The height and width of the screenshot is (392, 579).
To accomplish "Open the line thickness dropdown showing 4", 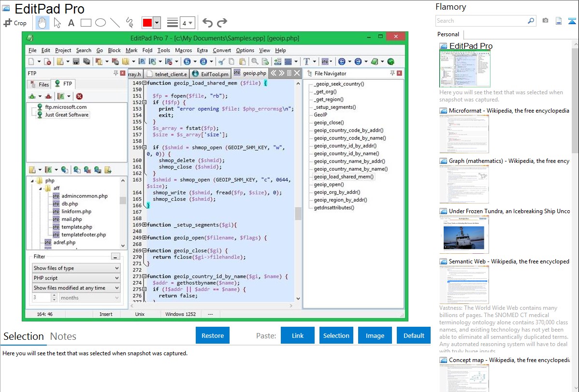I will (187, 23).
